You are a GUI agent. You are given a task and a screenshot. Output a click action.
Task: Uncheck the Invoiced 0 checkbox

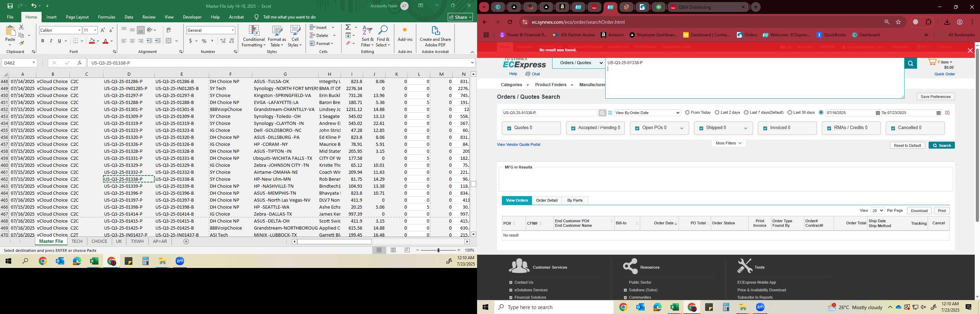click(765, 128)
